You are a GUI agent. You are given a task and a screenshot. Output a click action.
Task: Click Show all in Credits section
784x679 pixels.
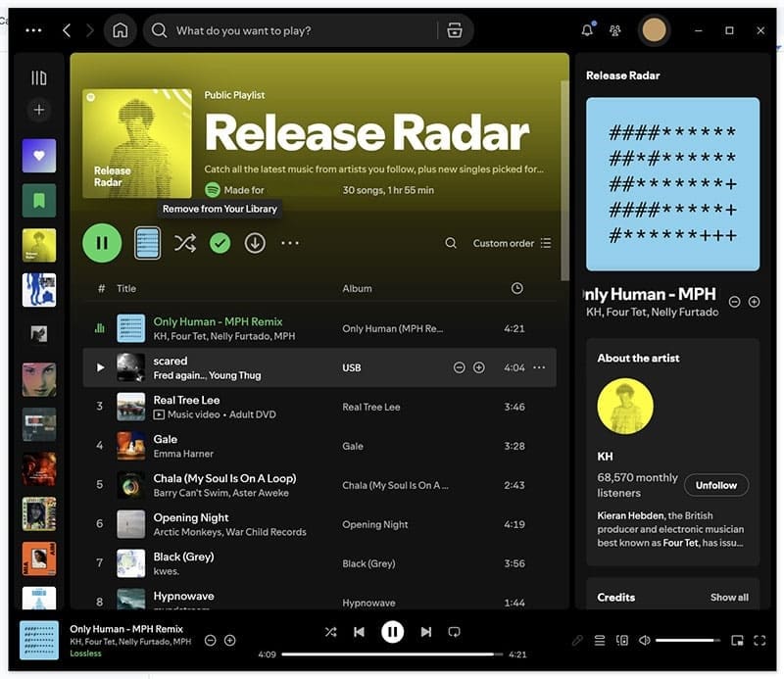(729, 597)
